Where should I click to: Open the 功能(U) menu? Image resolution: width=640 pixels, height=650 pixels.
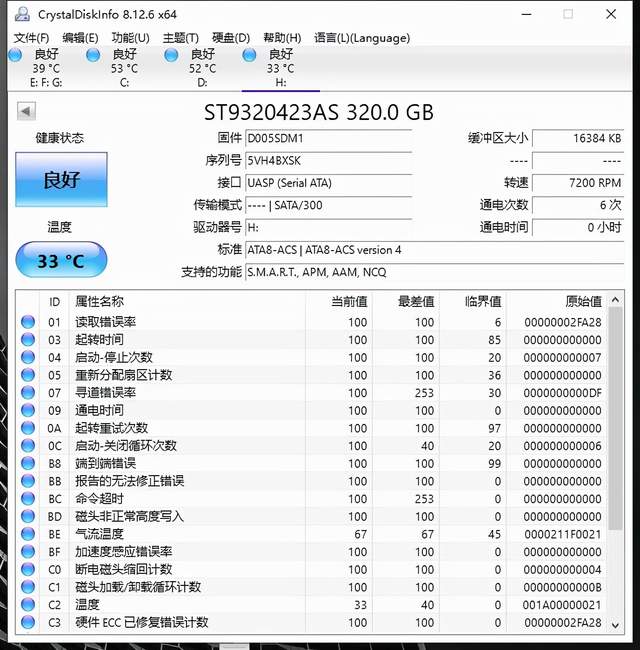click(130, 38)
